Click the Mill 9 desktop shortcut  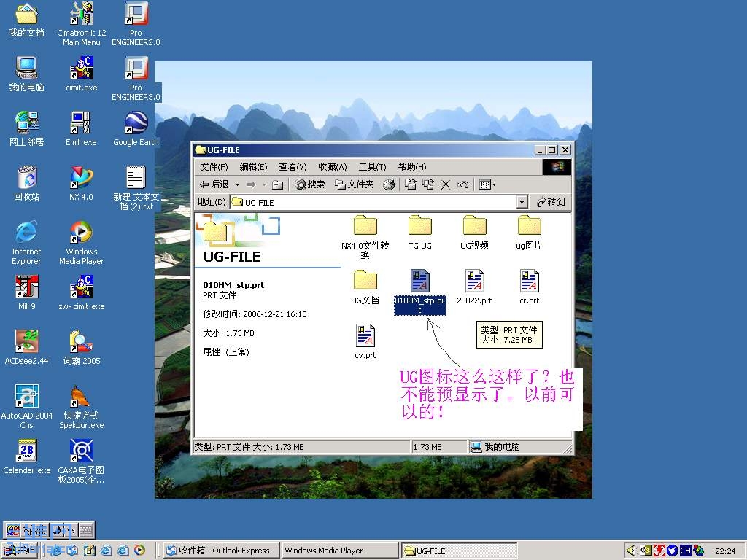[x=27, y=293]
